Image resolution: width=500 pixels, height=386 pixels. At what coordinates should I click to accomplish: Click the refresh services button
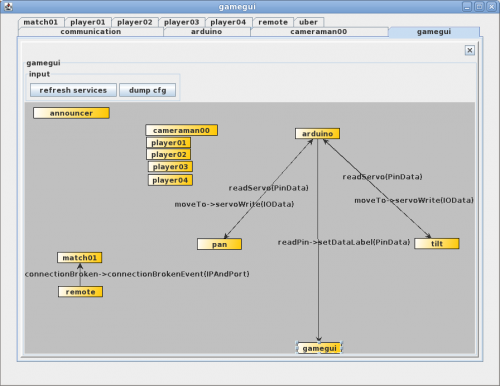tap(73, 90)
